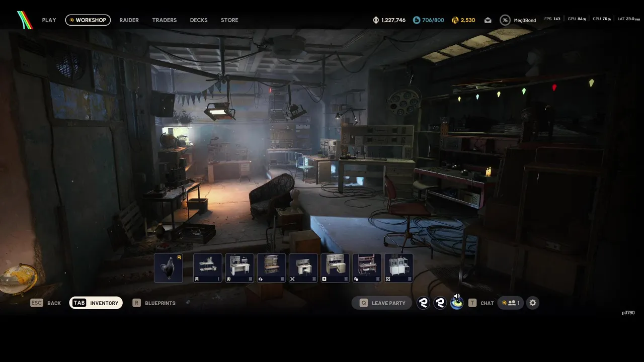Image resolution: width=644 pixels, height=362 pixels.
Task: Switch to the RAIDER tab
Action: click(129, 20)
